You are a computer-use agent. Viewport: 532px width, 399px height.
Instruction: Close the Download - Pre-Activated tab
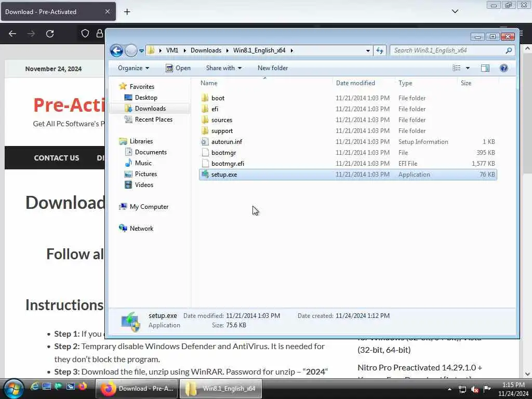click(x=107, y=11)
